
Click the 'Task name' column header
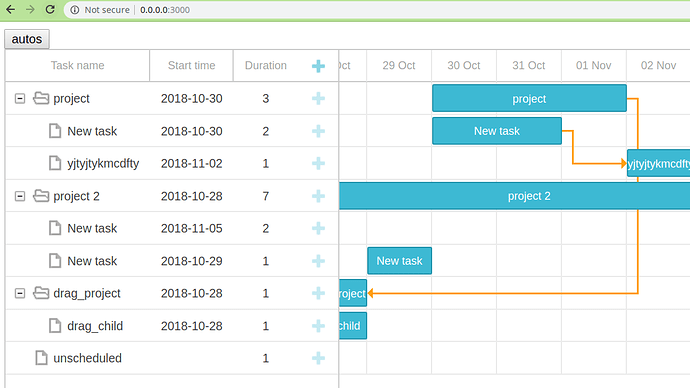click(x=77, y=66)
